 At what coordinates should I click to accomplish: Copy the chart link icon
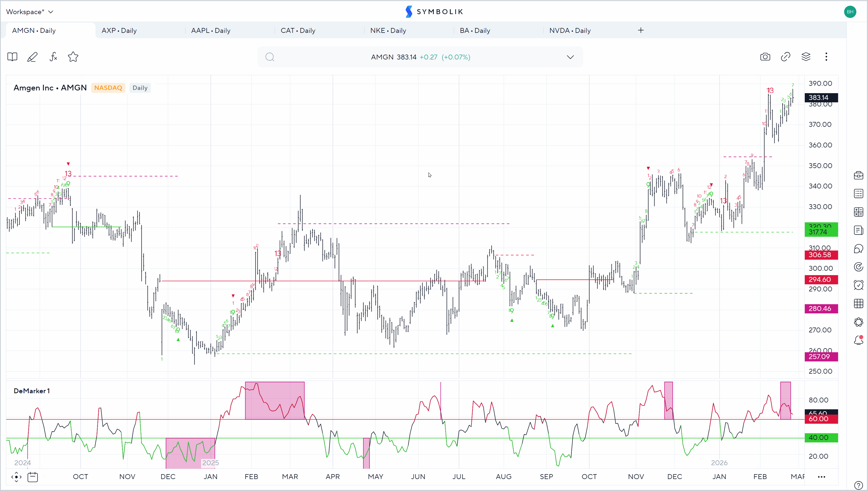point(786,57)
